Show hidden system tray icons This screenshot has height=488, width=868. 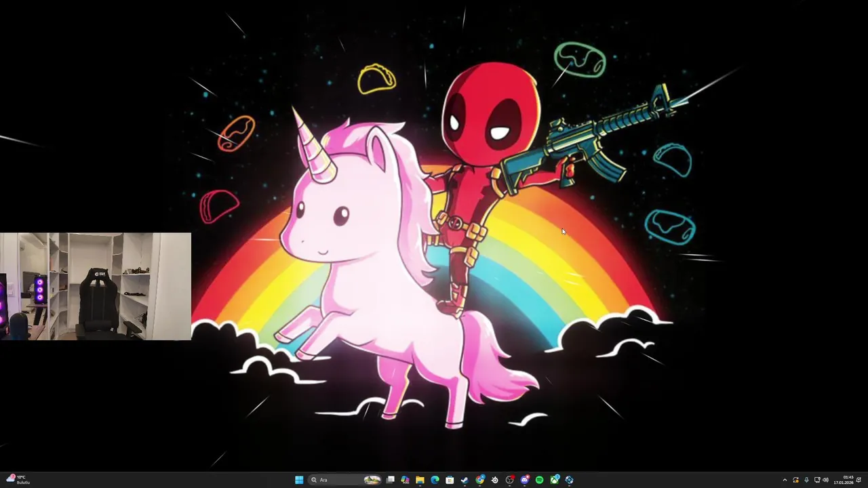(x=785, y=480)
